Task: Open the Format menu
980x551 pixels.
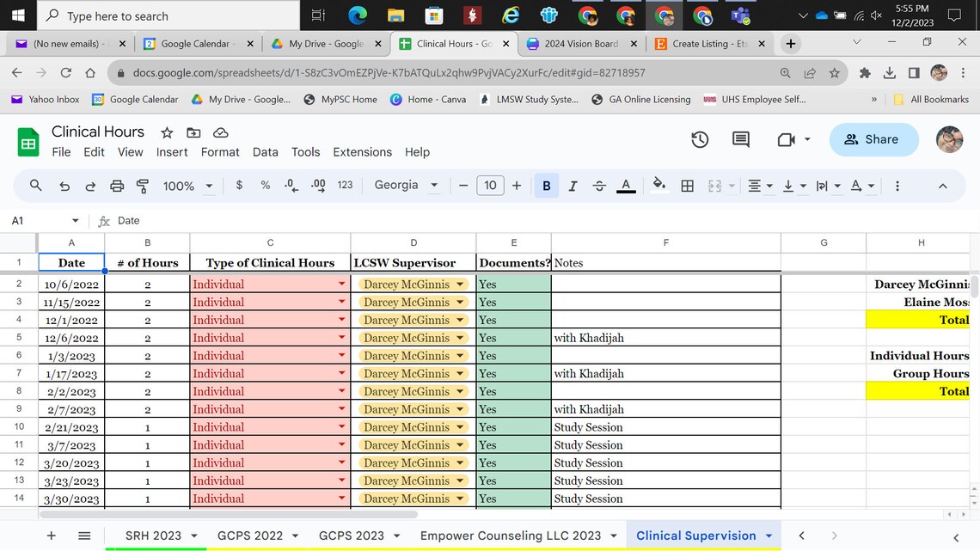Action: (220, 151)
